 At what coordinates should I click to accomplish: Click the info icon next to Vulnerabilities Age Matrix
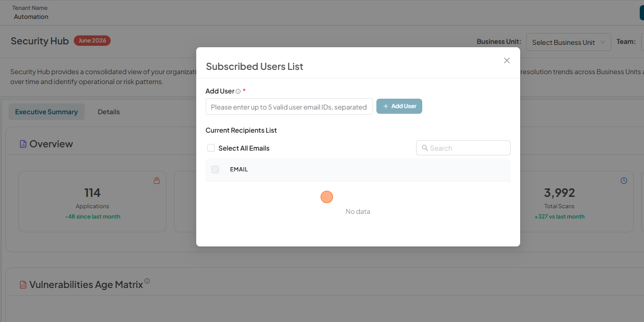pos(147,281)
